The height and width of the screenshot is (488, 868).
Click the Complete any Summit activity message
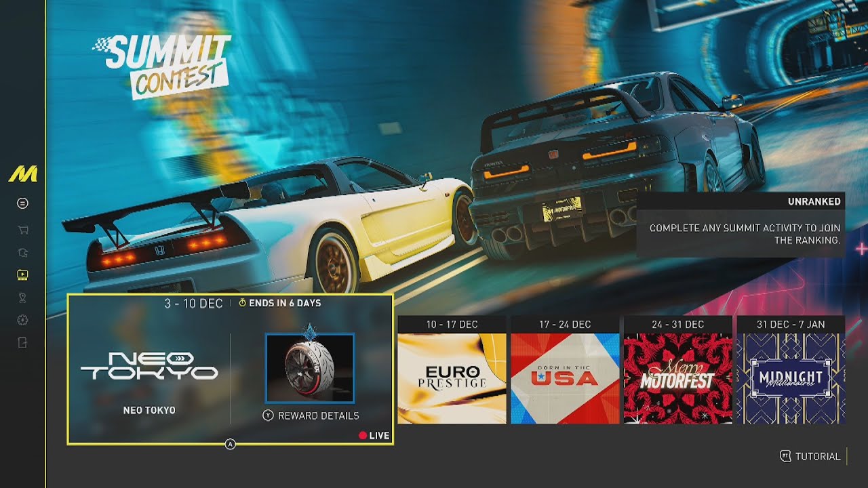(745, 234)
